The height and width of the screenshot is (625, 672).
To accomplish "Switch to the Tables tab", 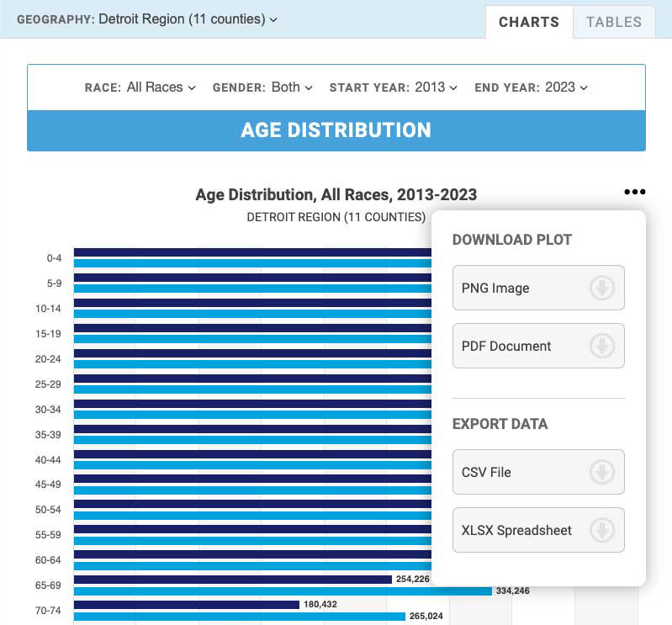I will click(x=614, y=22).
